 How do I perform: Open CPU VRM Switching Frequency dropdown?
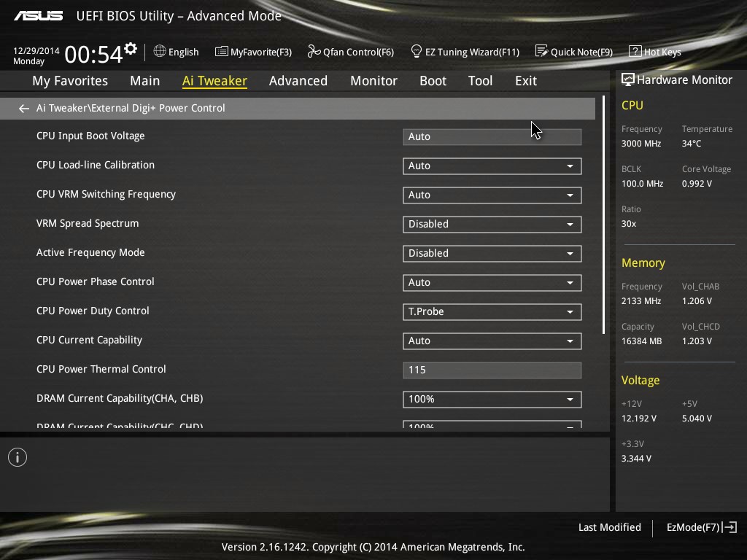click(492, 195)
